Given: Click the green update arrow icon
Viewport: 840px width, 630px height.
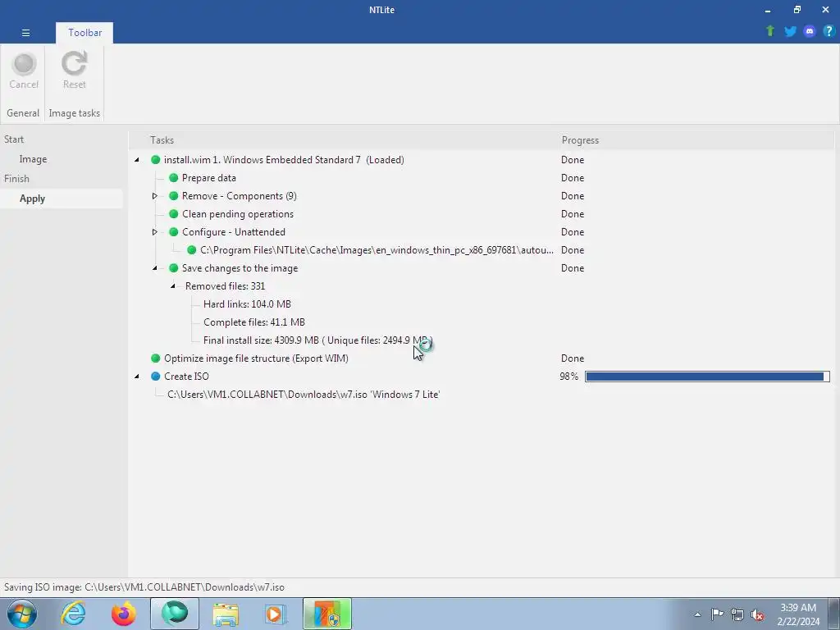Looking at the screenshot, I should coord(770,31).
